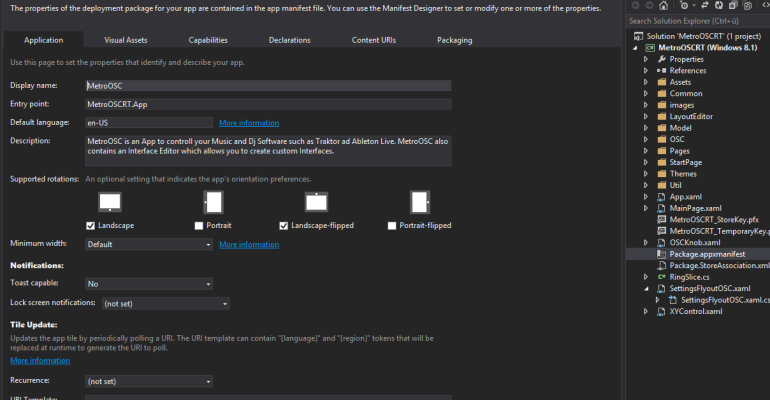Viewport: 770px width, 400px height.
Task: Click the Home icon in Solution Explorer toolbar
Action: click(x=663, y=5)
